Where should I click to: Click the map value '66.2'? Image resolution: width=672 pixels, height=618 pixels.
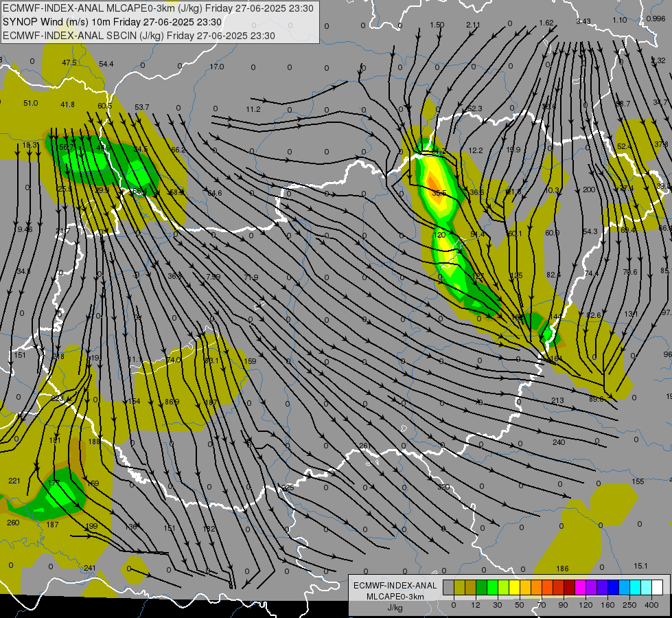[x=178, y=150]
